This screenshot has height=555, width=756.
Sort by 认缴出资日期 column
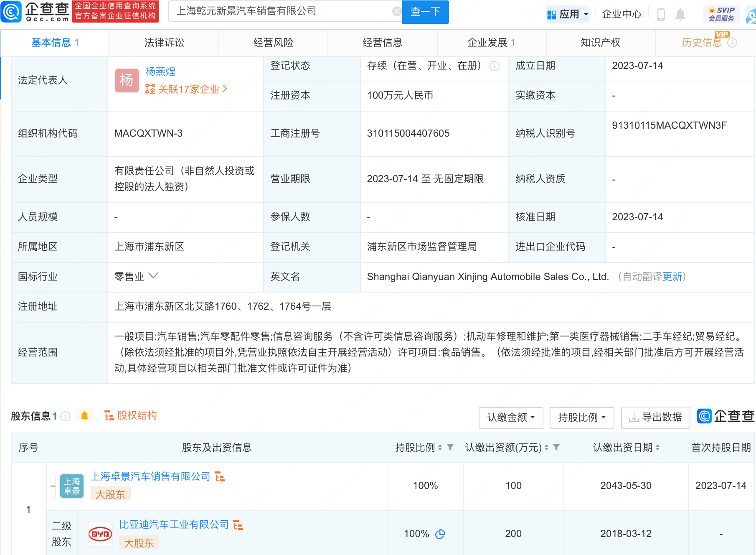pyautogui.click(x=657, y=448)
